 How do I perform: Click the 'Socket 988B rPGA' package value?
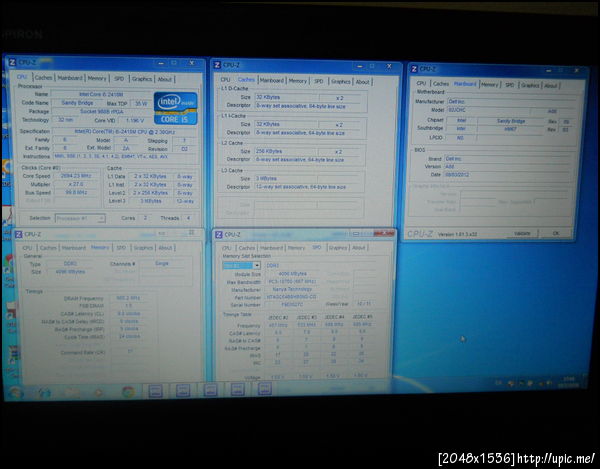(101, 111)
